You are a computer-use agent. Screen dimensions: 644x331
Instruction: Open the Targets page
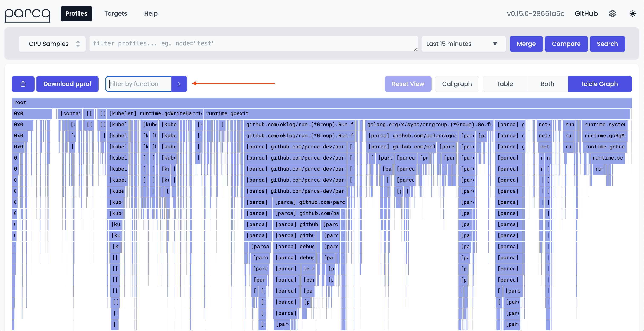(x=116, y=13)
